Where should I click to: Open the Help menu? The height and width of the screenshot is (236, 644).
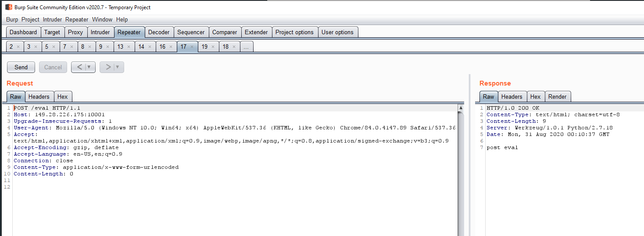pyautogui.click(x=122, y=19)
